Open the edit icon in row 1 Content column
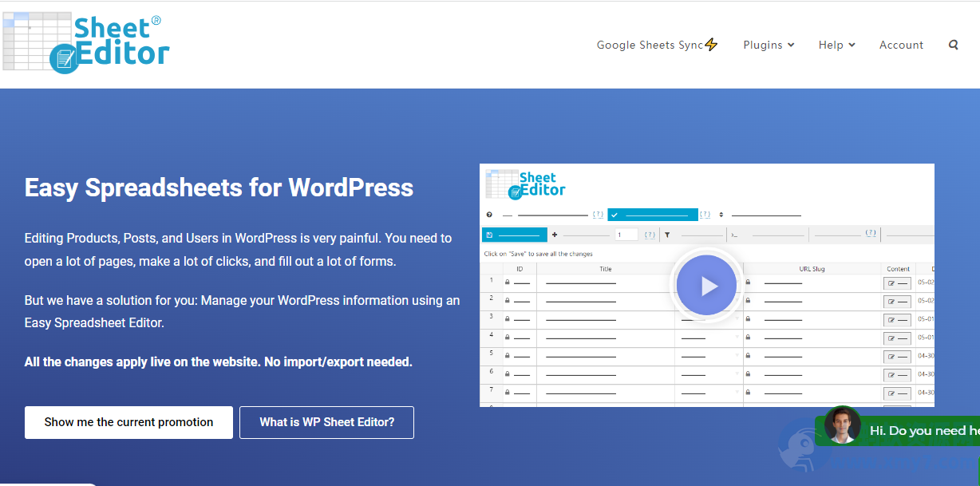The image size is (980, 486). [x=892, y=282]
